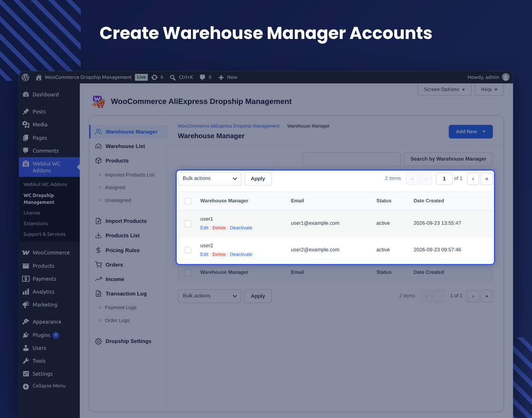Open search via magnifier icon
Viewport: 532px width, 418px height.
(173, 77)
